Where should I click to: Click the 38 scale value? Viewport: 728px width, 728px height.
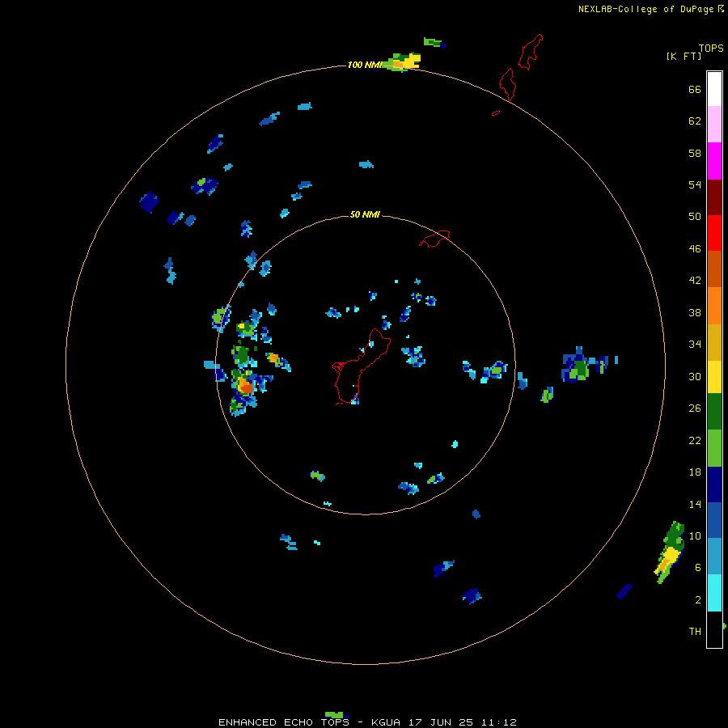pyautogui.click(x=695, y=312)
